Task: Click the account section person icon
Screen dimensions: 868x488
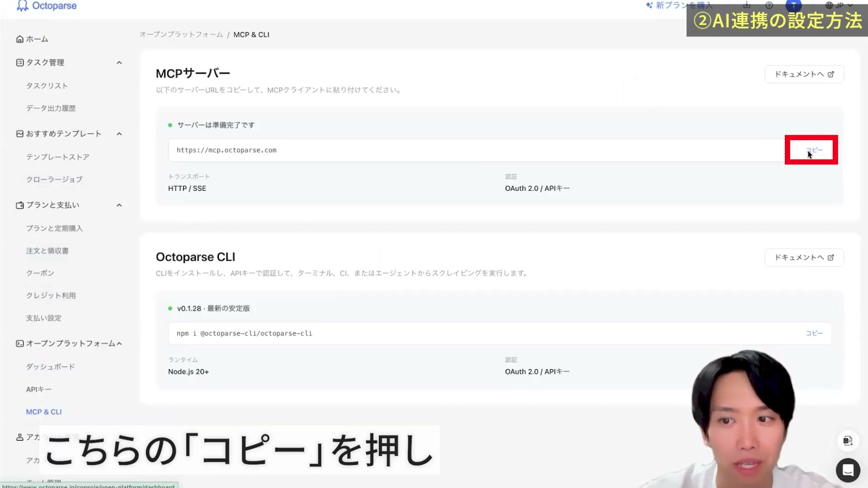Action: (20, 437)
